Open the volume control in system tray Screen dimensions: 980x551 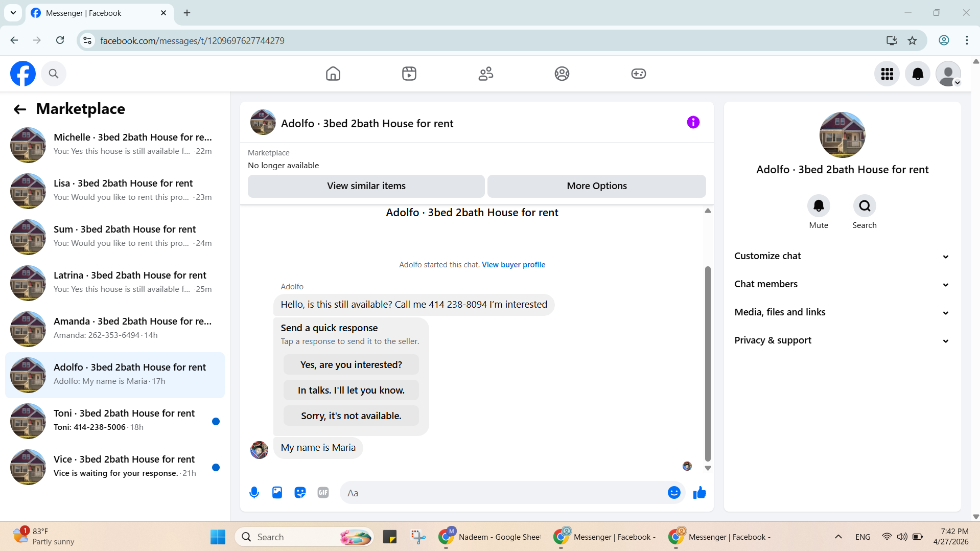pos(902,537)
